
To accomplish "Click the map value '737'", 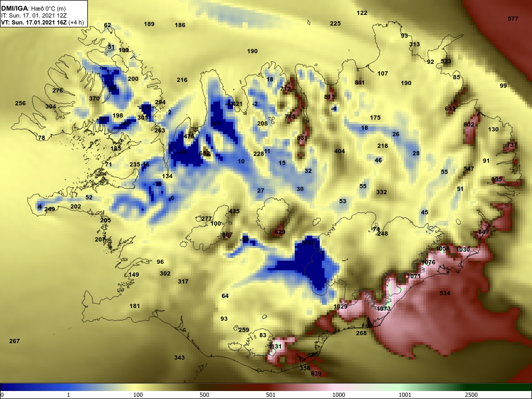I will (512, 145).
